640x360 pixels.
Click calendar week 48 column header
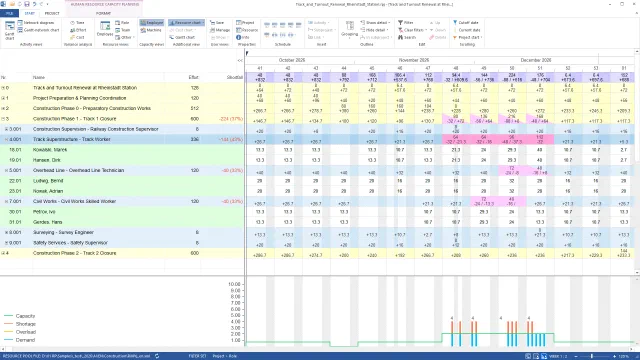(x=456, y=68)
